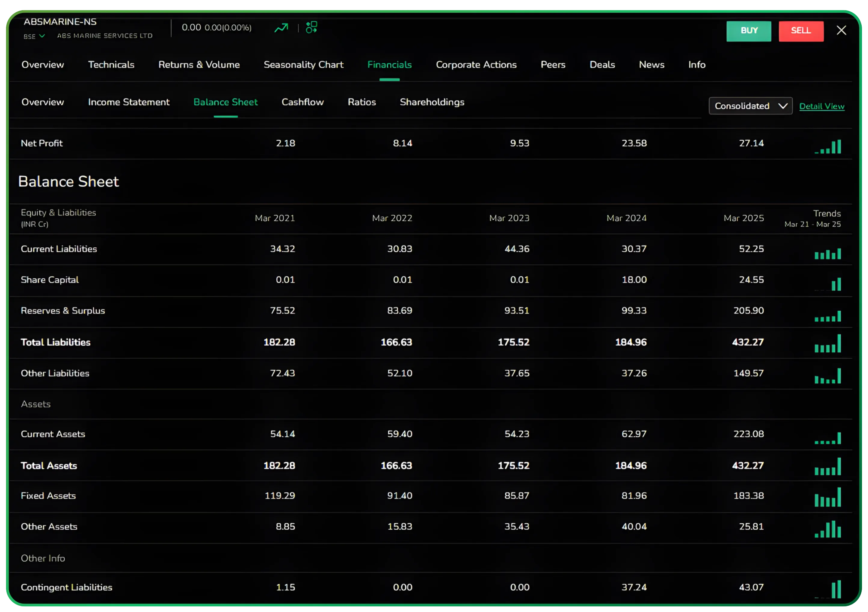868x612 pixels.
Task: Click the Net Profit trend sparkline
Action: pyautogui.click(x=828, y=147)
